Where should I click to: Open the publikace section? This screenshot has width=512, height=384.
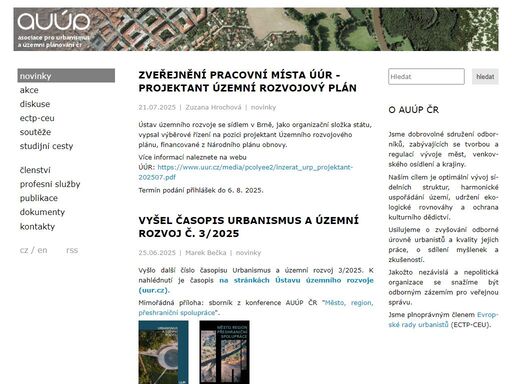coord(39,198)
